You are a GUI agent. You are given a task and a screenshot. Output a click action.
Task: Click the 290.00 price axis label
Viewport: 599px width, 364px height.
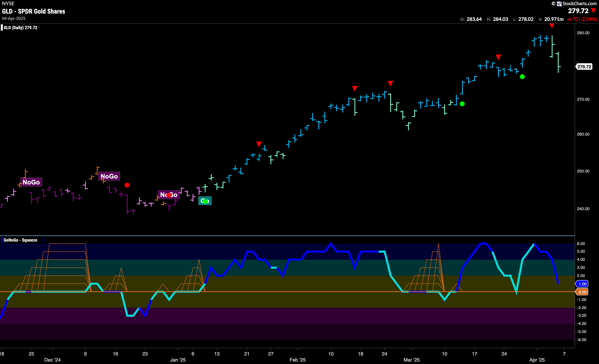pos(583,33)
